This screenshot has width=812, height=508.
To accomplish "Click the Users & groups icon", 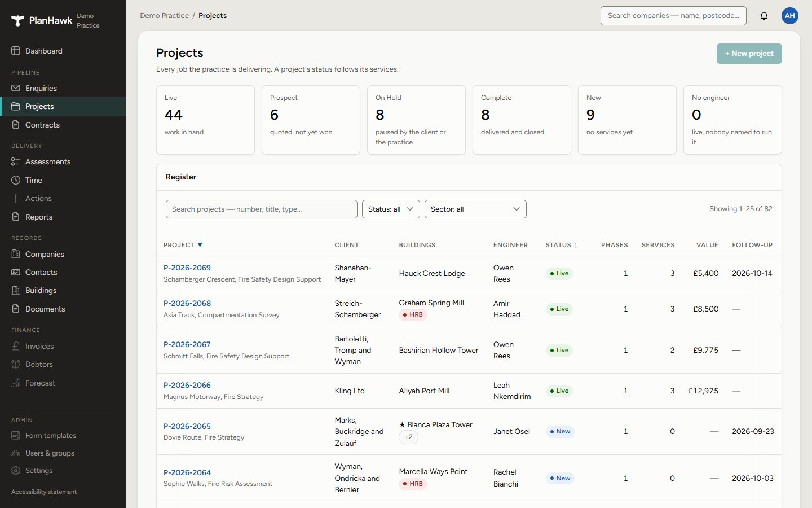I will click(16, 453).
